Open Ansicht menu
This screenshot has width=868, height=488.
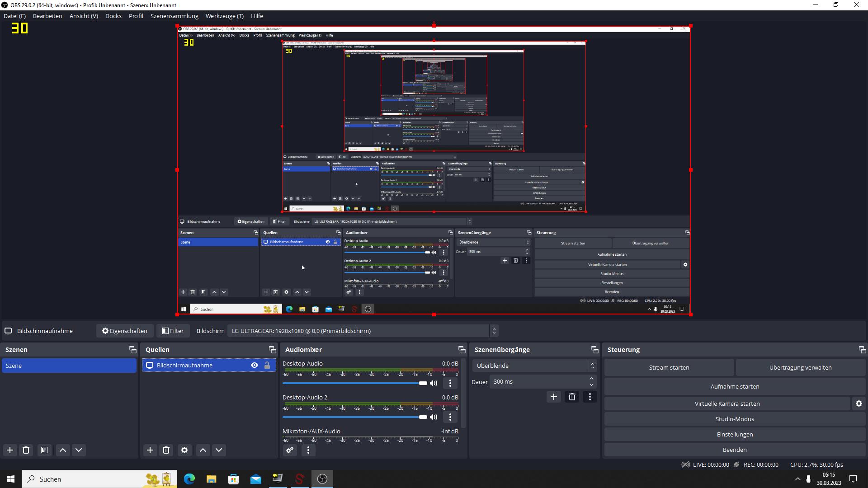(84, 16)
